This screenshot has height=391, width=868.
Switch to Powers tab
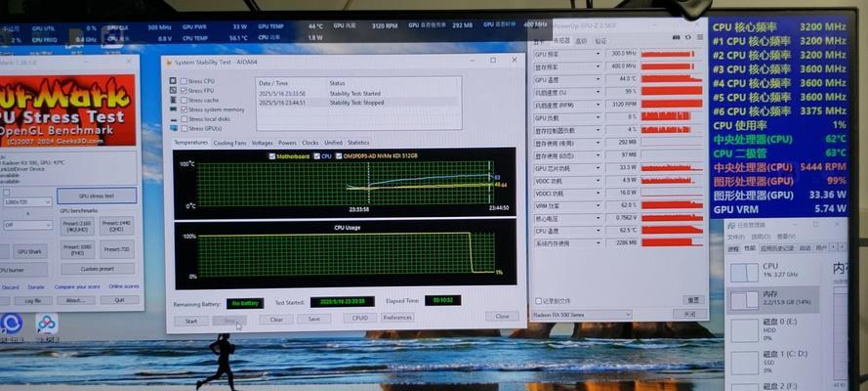pos(287,143)
